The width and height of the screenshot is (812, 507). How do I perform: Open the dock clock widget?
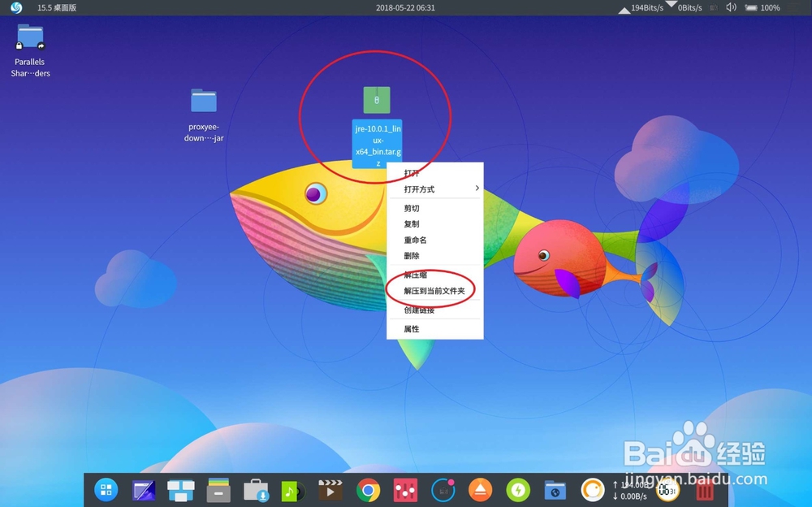pos(667,490)
